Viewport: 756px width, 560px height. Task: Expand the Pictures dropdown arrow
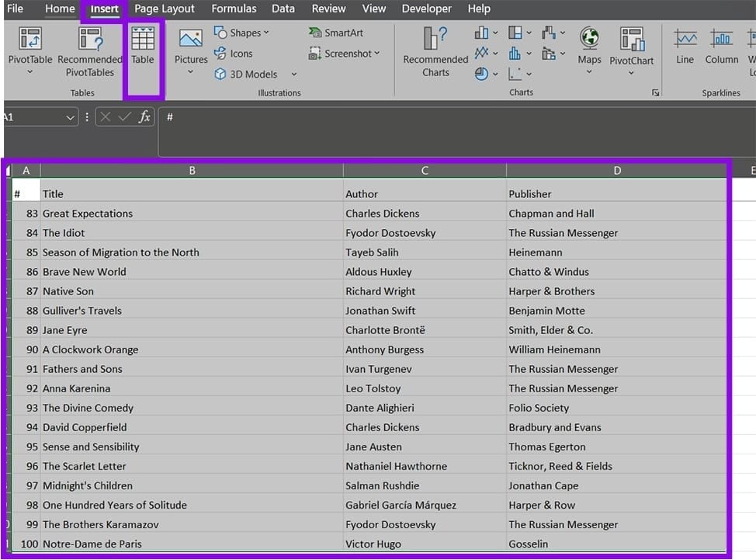pos(190,72)
